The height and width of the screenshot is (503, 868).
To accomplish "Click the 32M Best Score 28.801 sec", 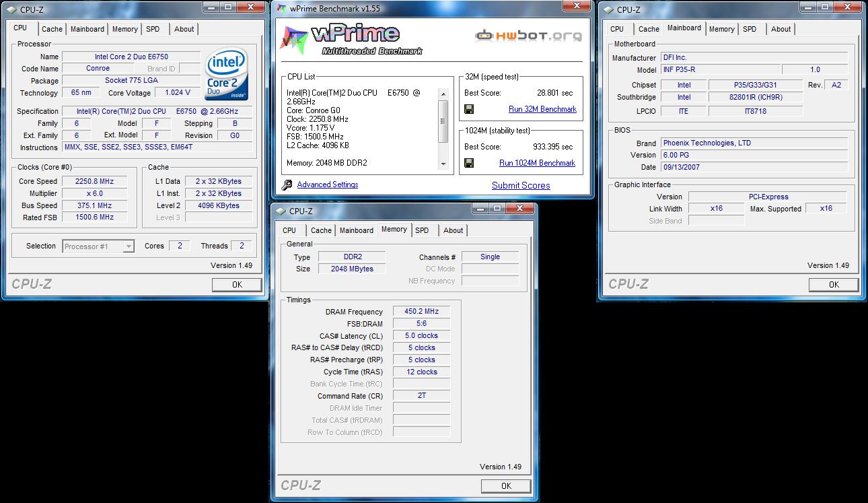I will pyautogui.click(x=555, y=93).
